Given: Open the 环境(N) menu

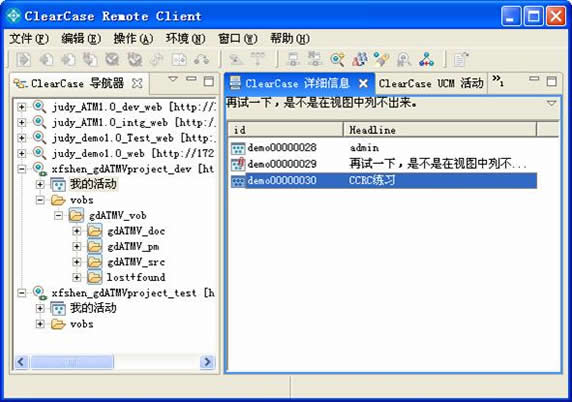Looking at the screenshot, I should tap(185, 39).
